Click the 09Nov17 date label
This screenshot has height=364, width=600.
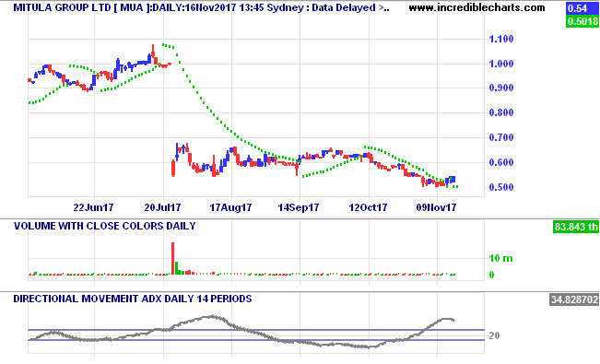click(x=436, y=208)
